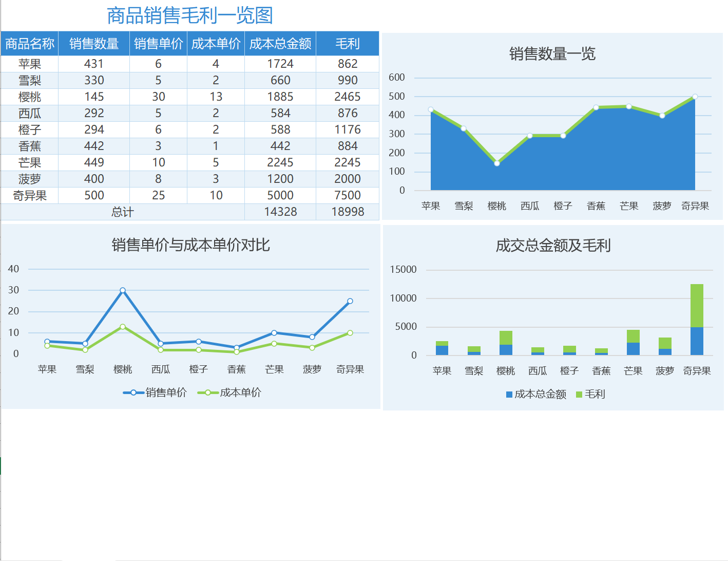Select 苹果 sales quantity 431
The image size is (728, 561).
point(94,64)
